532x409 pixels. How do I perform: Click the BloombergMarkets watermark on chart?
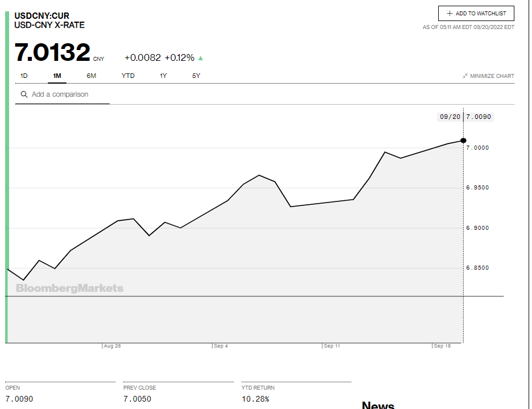(x=69, y=288)
